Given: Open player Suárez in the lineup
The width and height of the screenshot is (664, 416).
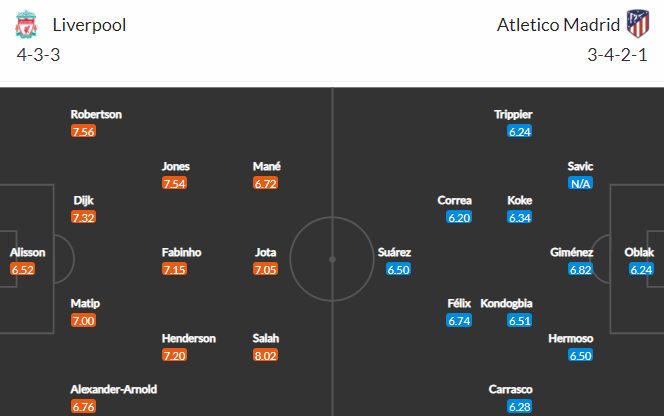Looking at the screenshot, I should click(x=394, y=252).
